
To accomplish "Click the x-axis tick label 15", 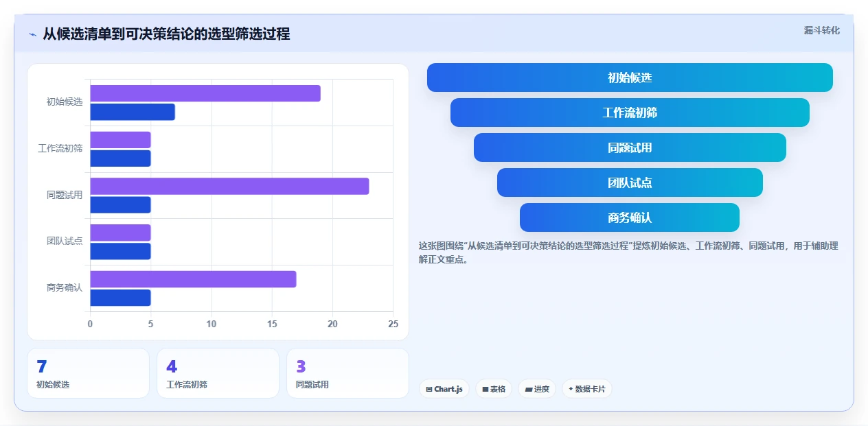I will tap(272, 324).
